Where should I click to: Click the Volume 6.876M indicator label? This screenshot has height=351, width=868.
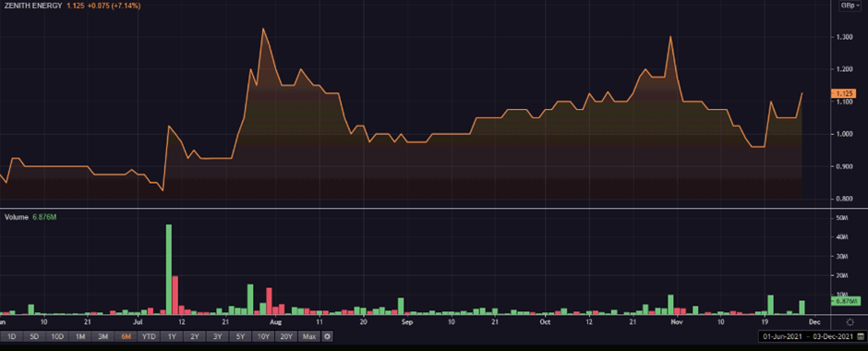[x=30, y=217]
